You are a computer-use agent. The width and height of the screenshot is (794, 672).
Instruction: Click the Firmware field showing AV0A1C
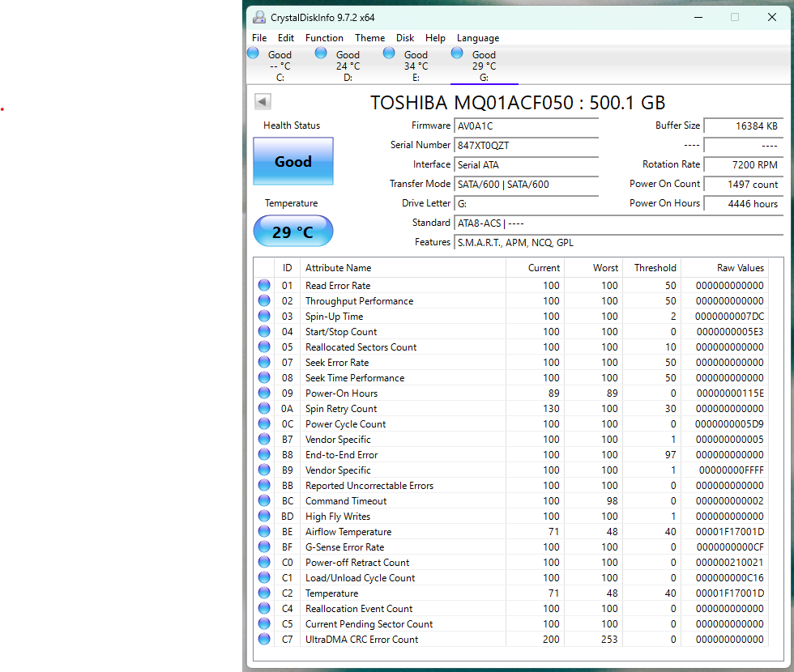click(527, 126)
